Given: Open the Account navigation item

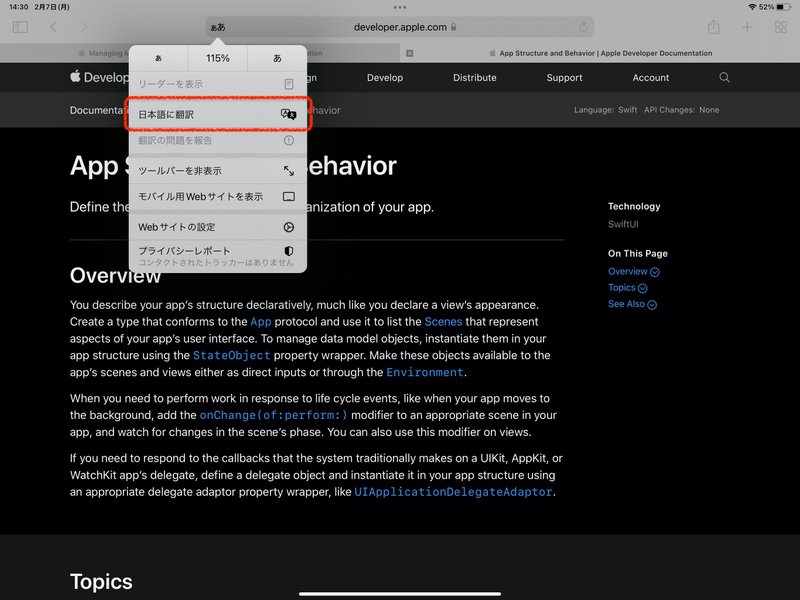Looking at the screenshot, I should (651, 78).
